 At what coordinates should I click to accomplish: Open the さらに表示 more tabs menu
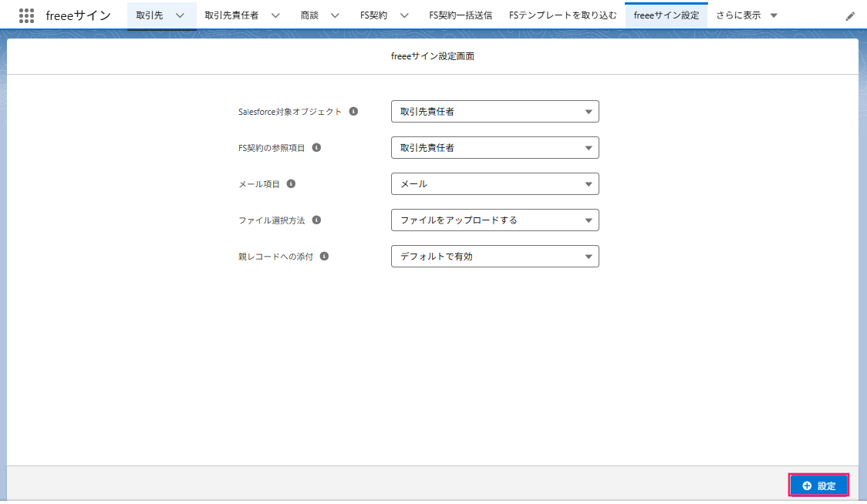pyautogui.click(x=747, y=15)
